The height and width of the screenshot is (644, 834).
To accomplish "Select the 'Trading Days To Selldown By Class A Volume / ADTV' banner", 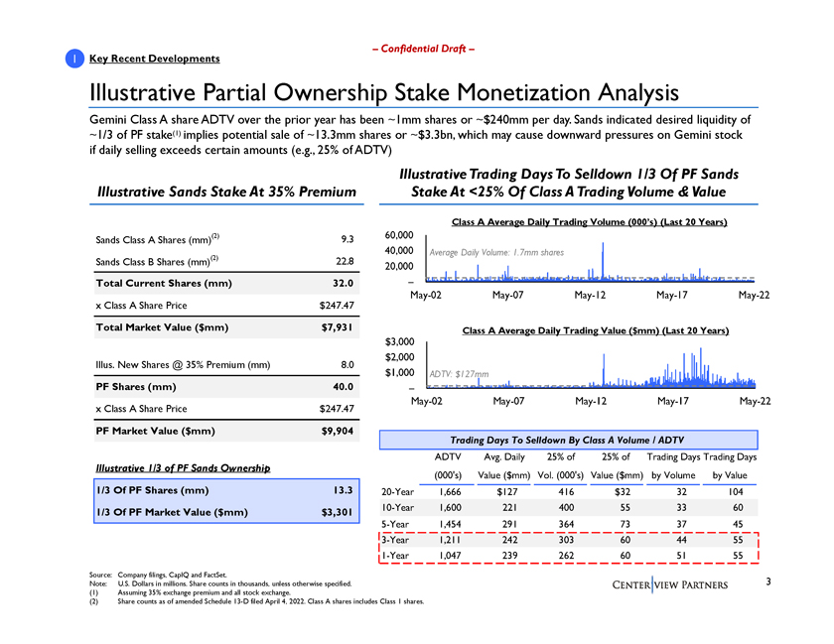I will [568, 440].
